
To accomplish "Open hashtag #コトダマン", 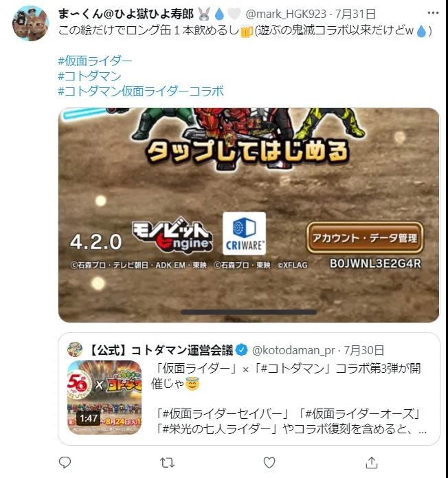I will (89, 76).
